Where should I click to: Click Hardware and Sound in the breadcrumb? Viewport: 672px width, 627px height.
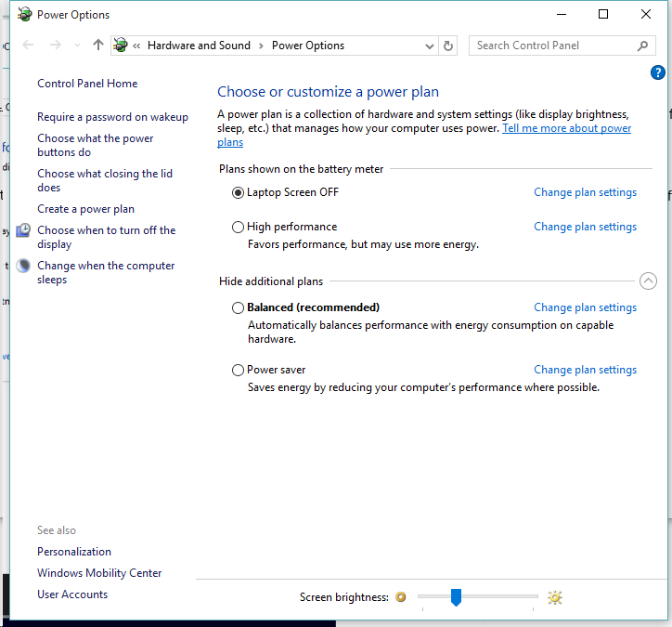pyautogui.click(x=199, y=46)
